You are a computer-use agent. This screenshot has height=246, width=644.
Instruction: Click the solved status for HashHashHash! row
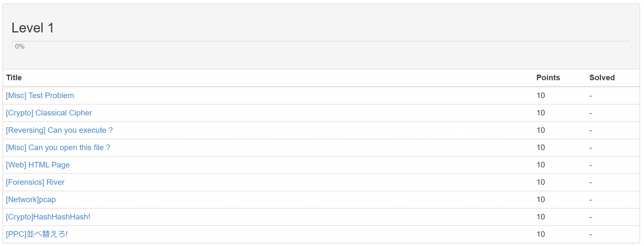click(x=591, y=217)
